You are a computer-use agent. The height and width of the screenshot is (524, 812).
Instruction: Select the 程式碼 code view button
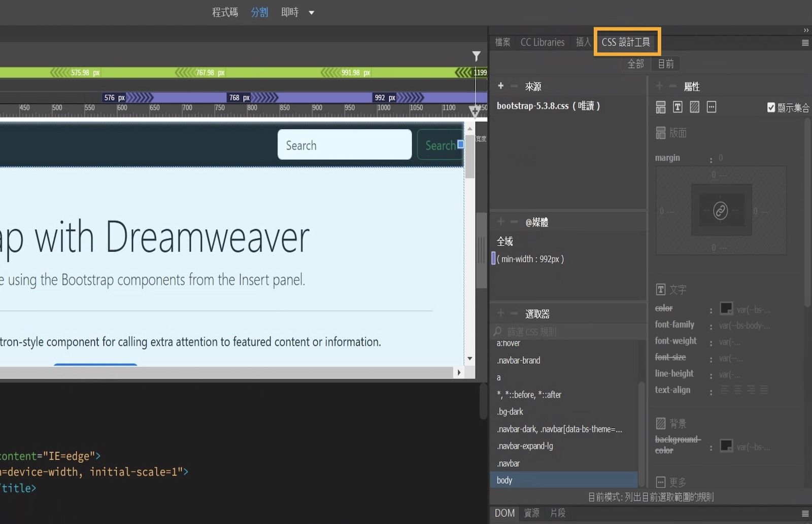click(x=224, y=12)
